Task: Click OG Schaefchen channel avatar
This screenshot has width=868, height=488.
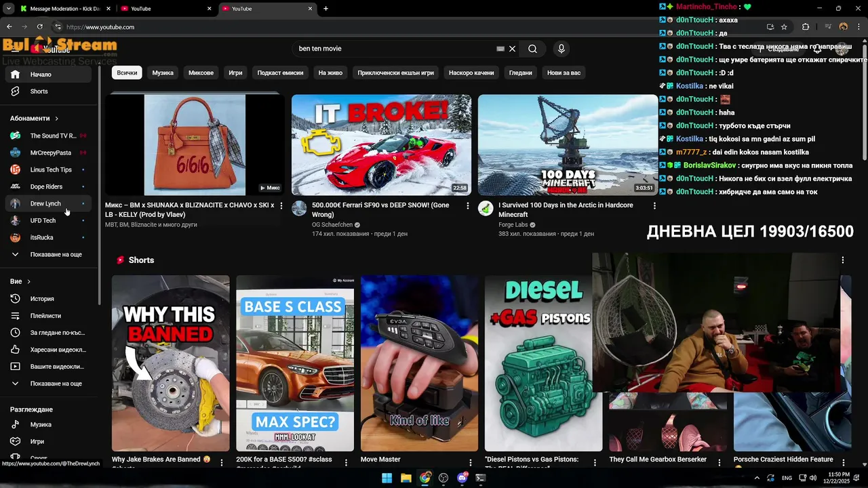Action: (299, 209)
